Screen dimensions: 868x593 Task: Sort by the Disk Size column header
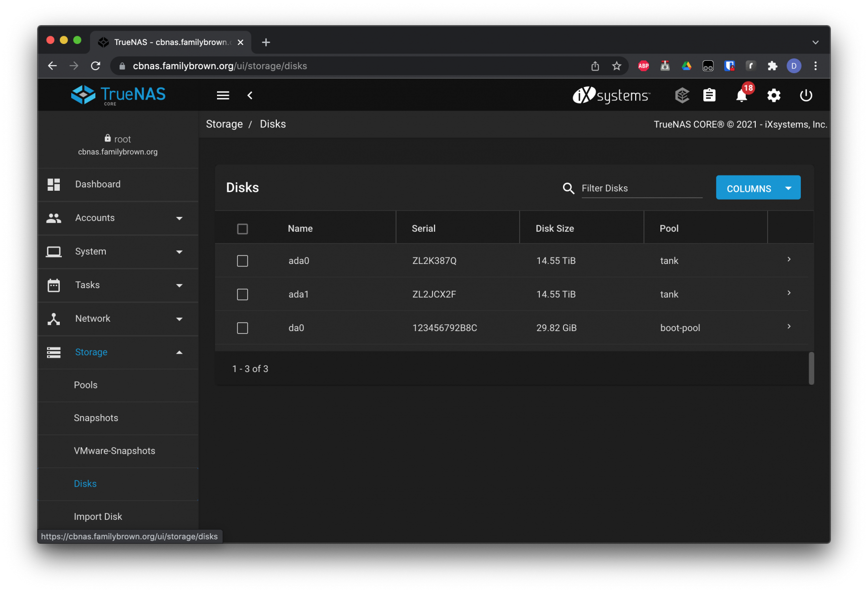[555, 229]
